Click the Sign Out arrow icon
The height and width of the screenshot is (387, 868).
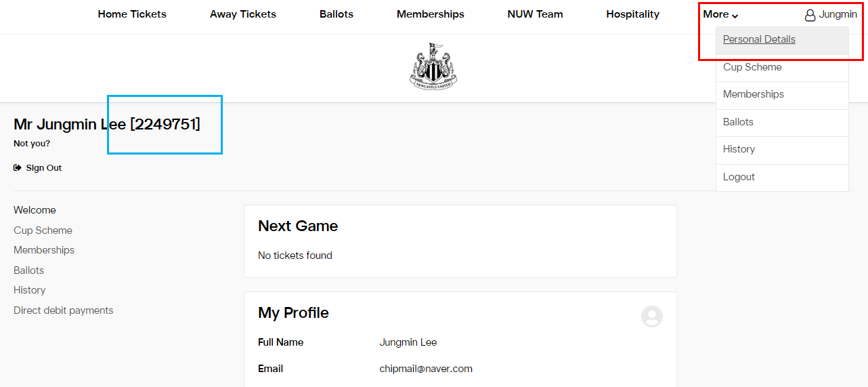pyautogui.click(x=18, y=168)
